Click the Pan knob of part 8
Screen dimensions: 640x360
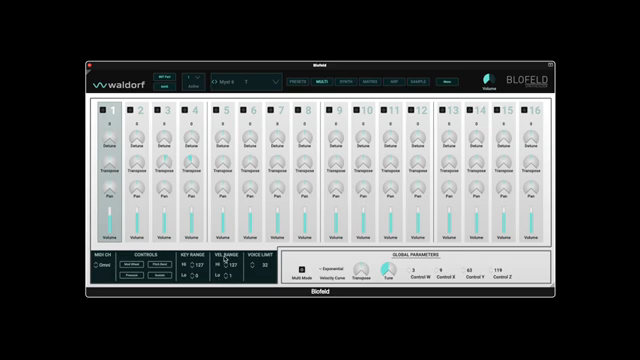click(304, 188)
